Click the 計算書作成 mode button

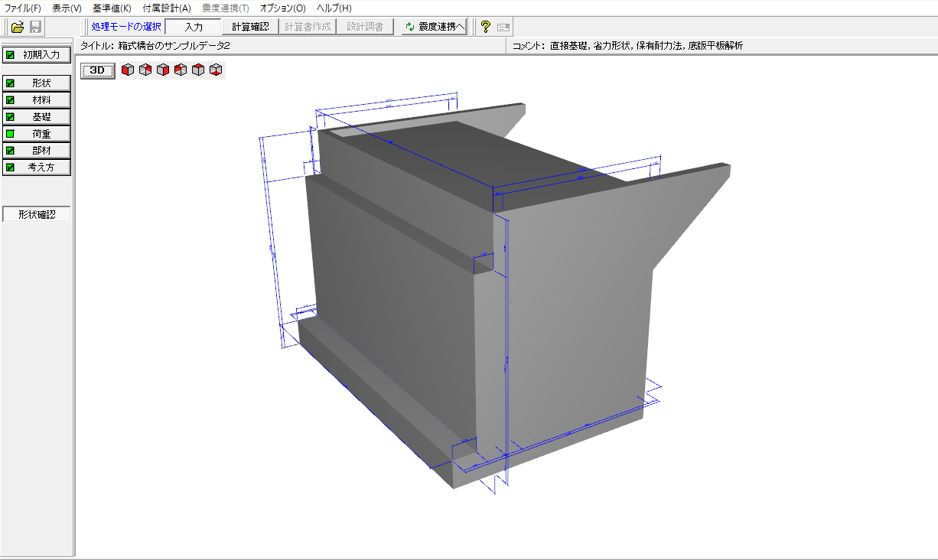(x=308, y=27)
